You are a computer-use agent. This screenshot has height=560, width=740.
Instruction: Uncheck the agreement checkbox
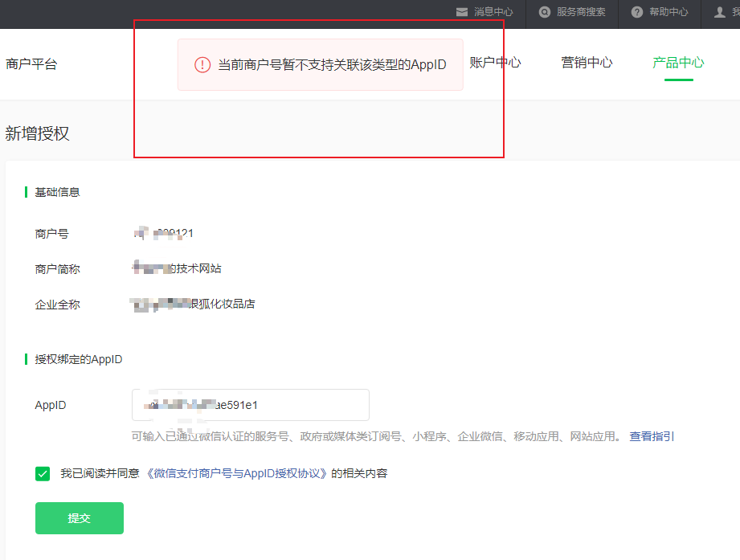43,473
